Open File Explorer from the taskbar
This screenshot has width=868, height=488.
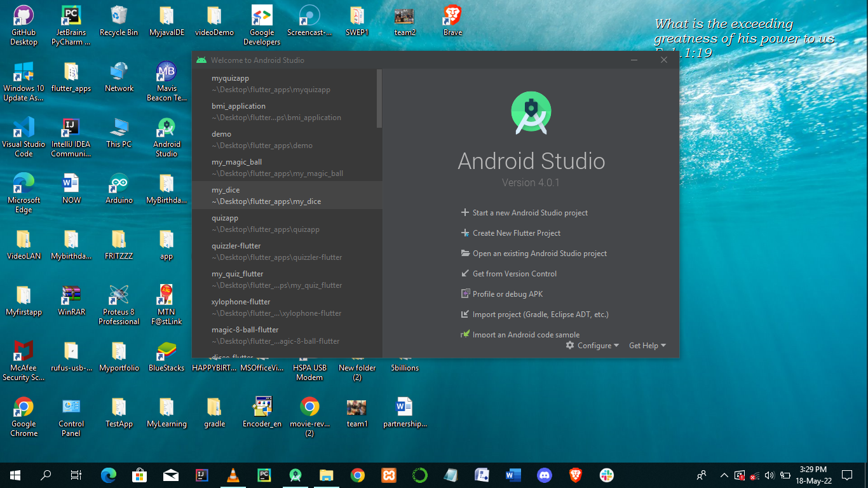(326, 475)
